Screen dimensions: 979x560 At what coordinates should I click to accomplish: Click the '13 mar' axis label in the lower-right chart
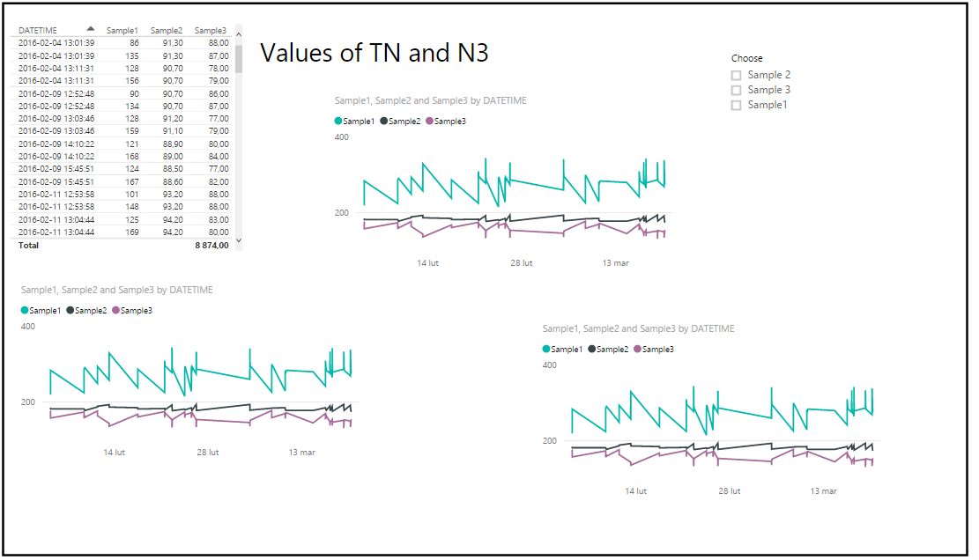click(824, 490)
